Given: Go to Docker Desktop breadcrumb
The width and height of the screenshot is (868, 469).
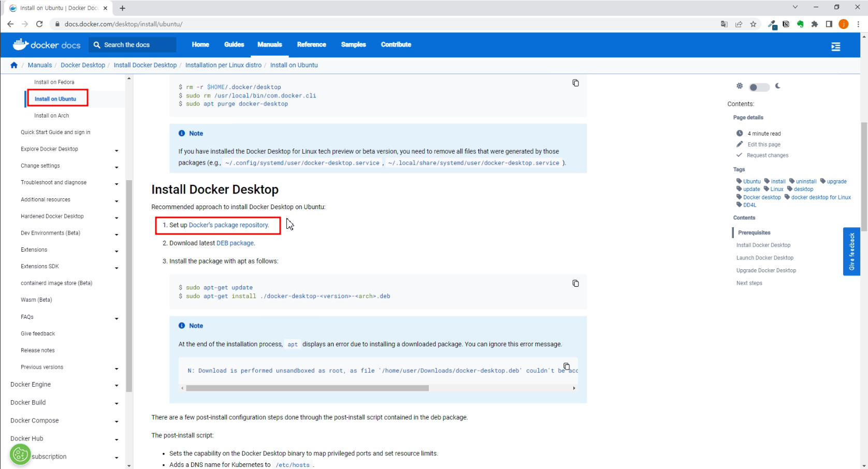Looking at the screenshot, I should point(83,65).
